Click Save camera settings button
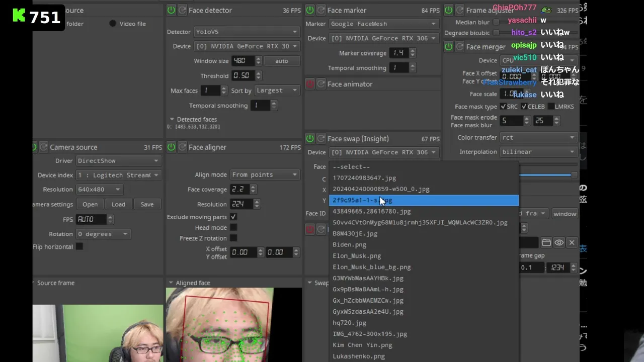 tap(147, 204)
